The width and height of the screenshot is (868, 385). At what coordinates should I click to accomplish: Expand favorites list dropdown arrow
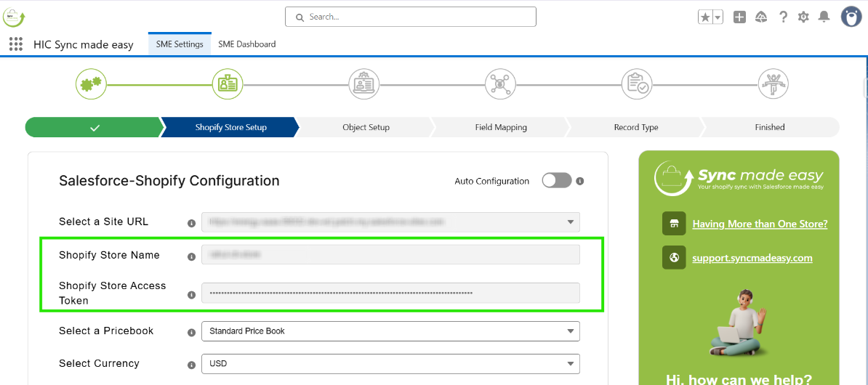pyautogui.click(x=718, y=17)
